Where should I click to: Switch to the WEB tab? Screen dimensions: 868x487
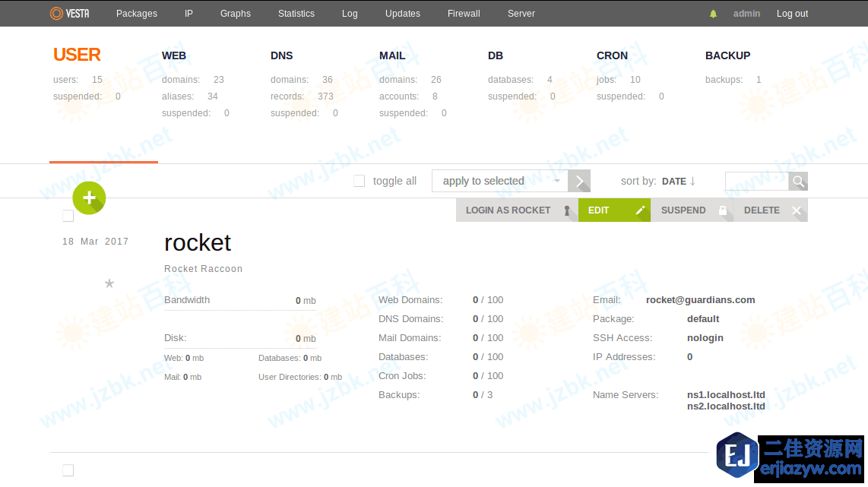(174, 55)
